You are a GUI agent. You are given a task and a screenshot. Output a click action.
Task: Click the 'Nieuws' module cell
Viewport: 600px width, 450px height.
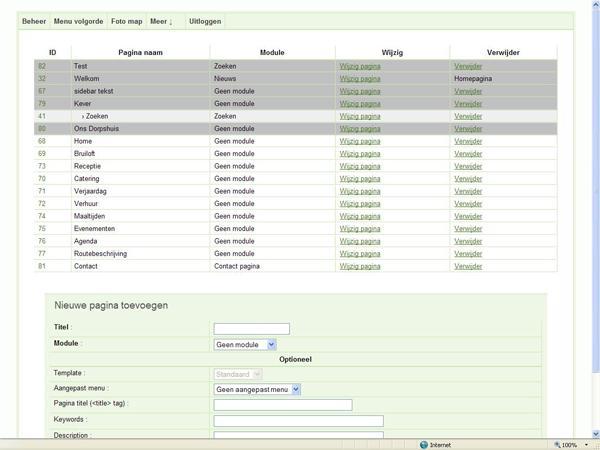(225, 78)
